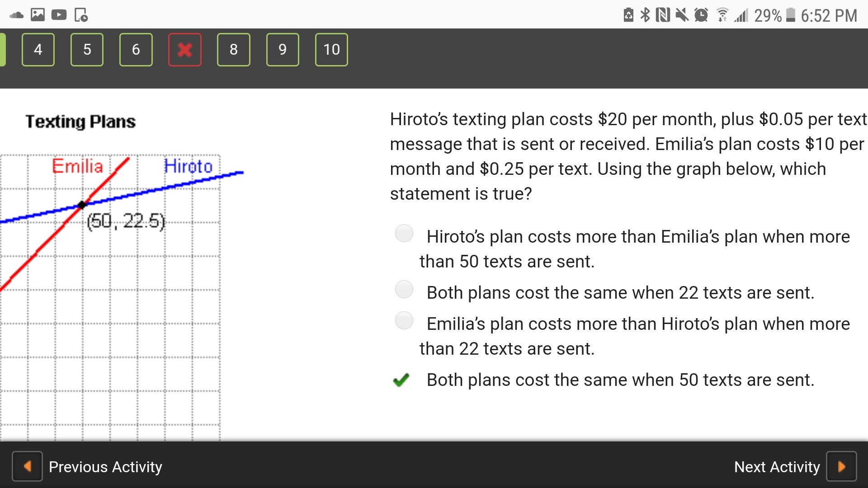Select 'Emilia's plan costs more' radio option
The height and width of the screenshot is (488, 868).
pyautogui.click(x=404, y=320)
